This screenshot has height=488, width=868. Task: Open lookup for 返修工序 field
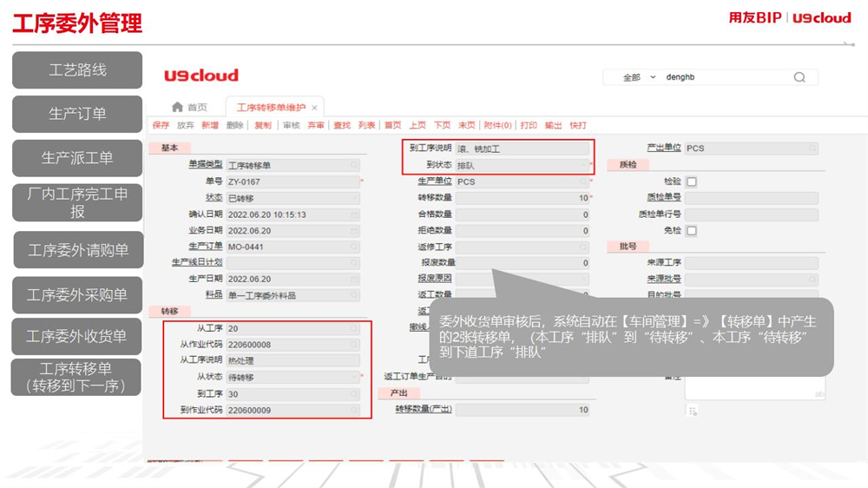[x=583, y=247]
